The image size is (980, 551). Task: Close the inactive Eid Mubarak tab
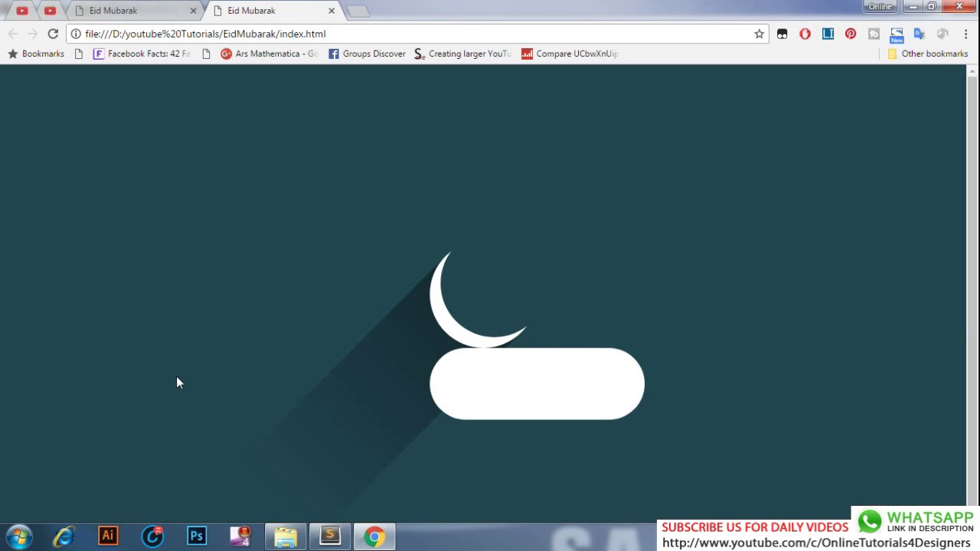point(193,11)
